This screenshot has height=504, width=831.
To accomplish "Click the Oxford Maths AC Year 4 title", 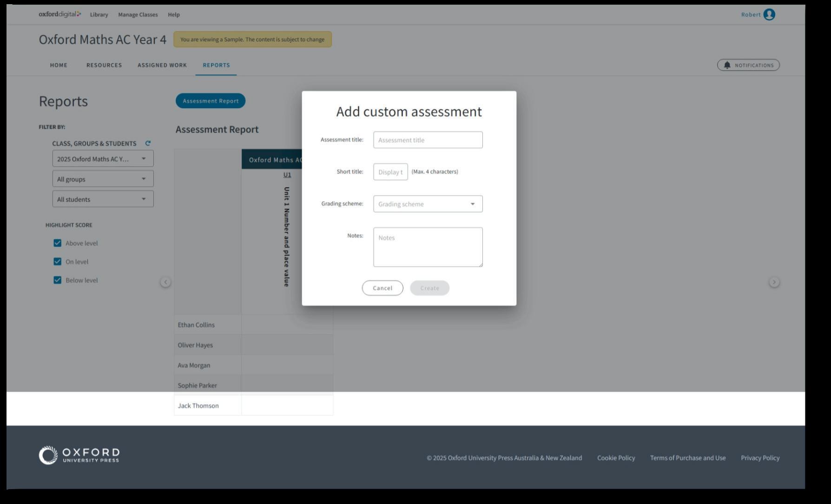I will click(103, 39).
